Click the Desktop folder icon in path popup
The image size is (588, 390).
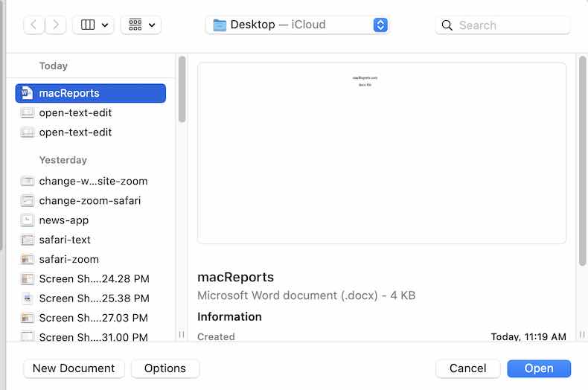click(x=220, y=25)
